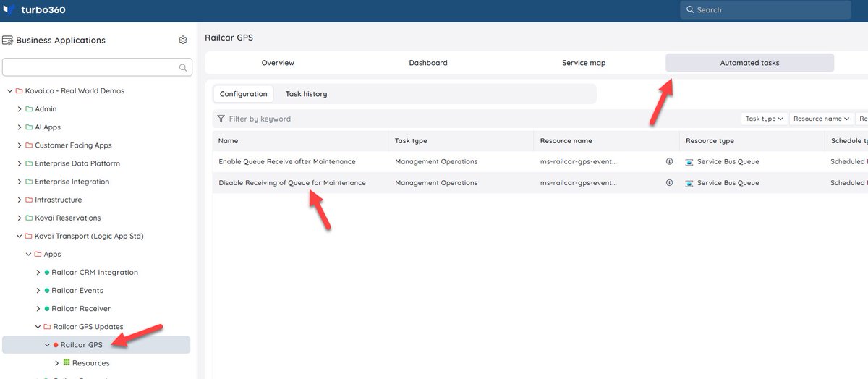Screen dimensions: 868x379
Task: Click the red status dot of Railcar GPS
Action: [56, 345]
